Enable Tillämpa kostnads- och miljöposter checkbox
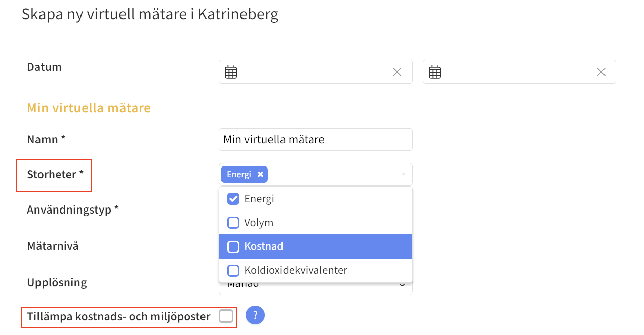This screenshot has height=335, width=644. (x=226, y=316)
